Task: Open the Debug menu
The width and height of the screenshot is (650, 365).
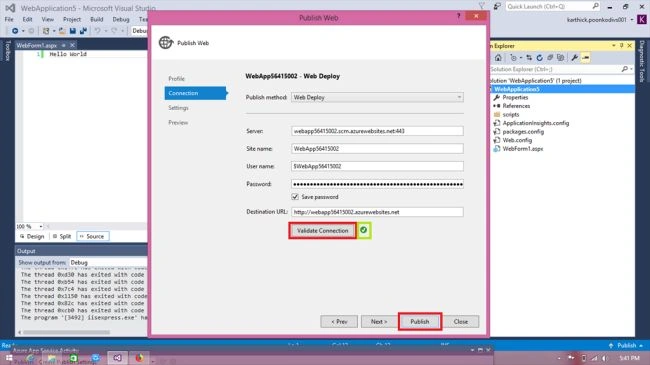Action: tap(121, 19)
